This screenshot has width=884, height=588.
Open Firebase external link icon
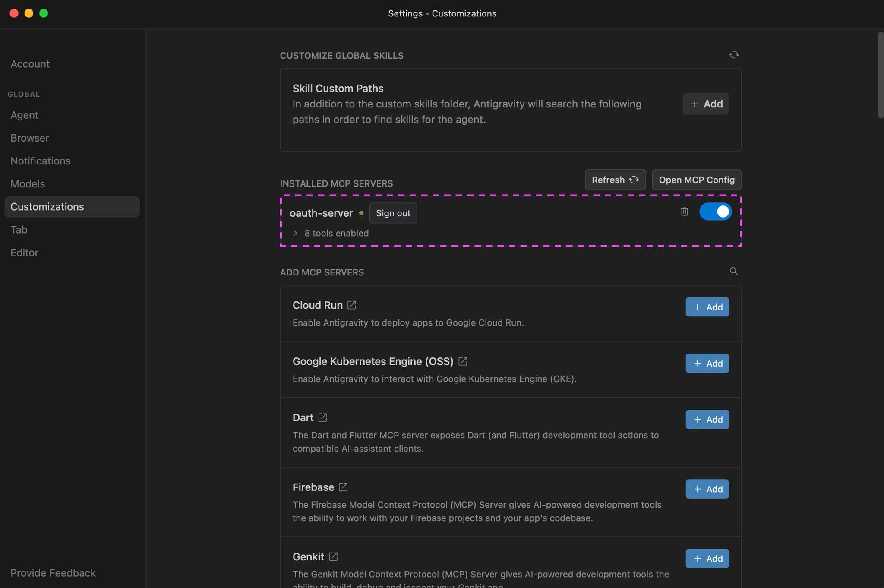click(343, 487)
